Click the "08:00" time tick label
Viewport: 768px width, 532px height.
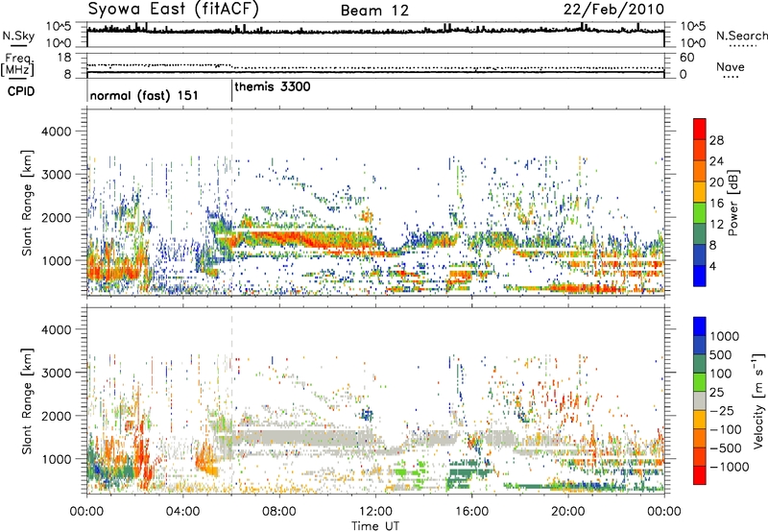[x=279, y=512]
